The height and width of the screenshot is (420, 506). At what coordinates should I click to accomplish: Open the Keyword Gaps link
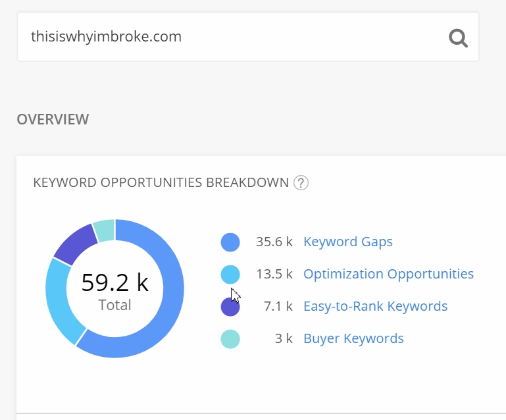click(347, 242)
